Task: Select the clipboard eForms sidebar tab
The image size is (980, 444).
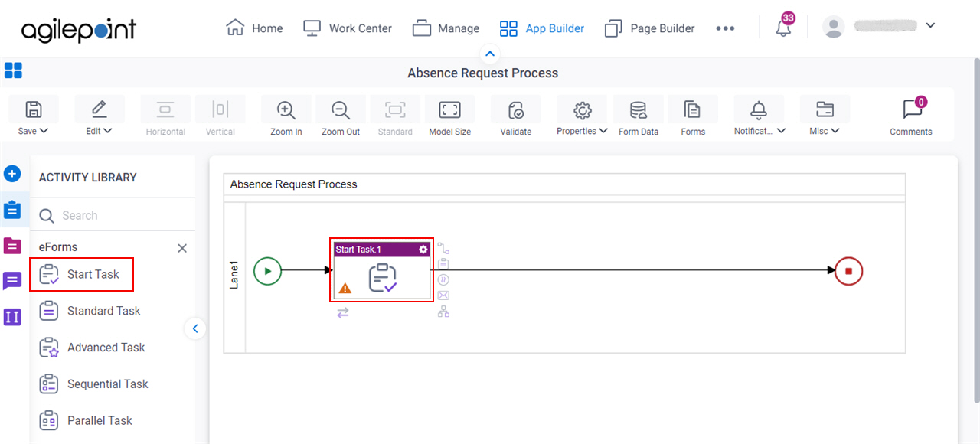Action: pos(12,210)
